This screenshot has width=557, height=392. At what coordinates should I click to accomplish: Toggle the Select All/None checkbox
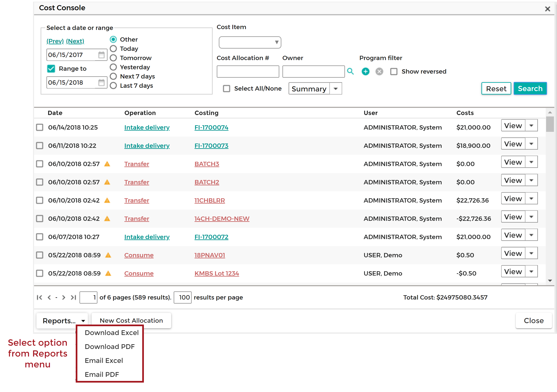[x=226, y=88]
